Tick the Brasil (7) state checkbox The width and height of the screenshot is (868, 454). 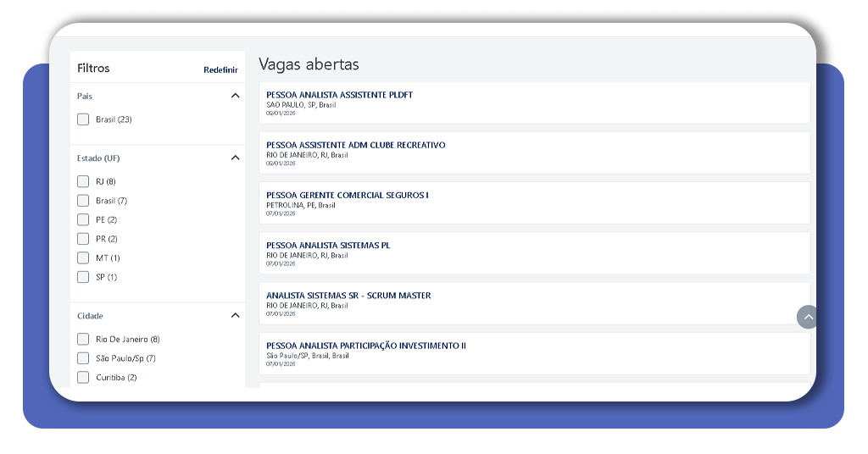[83, 201]
